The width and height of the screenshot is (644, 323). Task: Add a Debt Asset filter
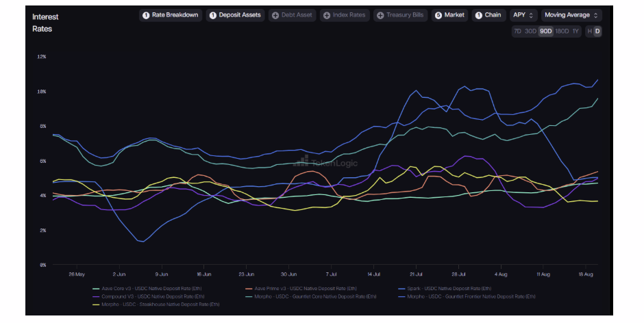click(292, 15)
